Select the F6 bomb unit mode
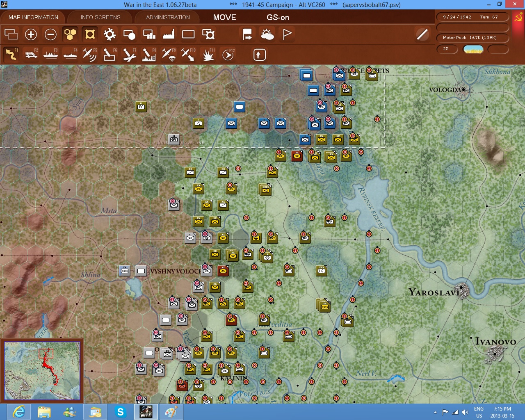525x420 pixels. [x=110, y=55]
